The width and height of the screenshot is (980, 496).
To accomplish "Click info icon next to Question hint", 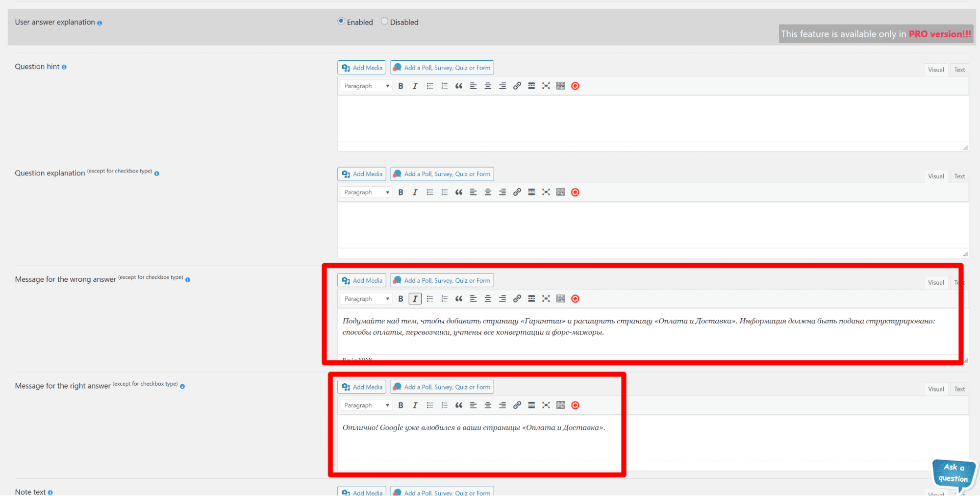I will 64,67.
